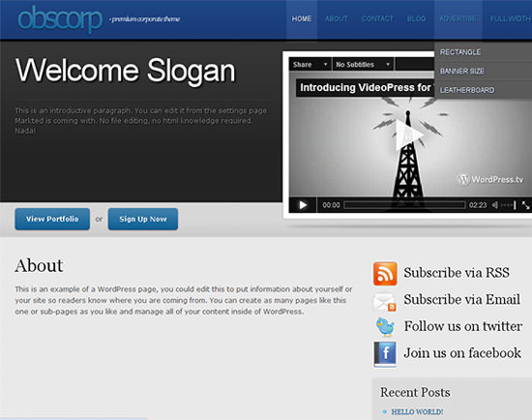The width and height of the screenshot is (532, 420).
Task: Go to the About page
Action: point(337,19)
